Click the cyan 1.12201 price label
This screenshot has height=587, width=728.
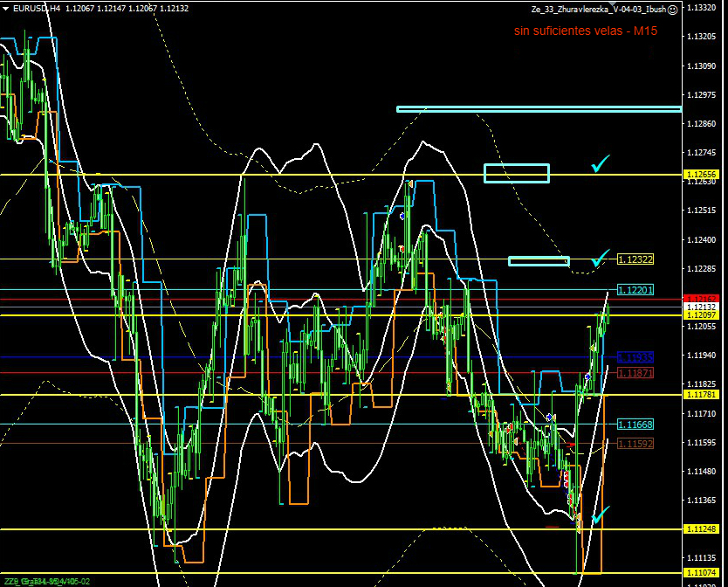[635, 290]
